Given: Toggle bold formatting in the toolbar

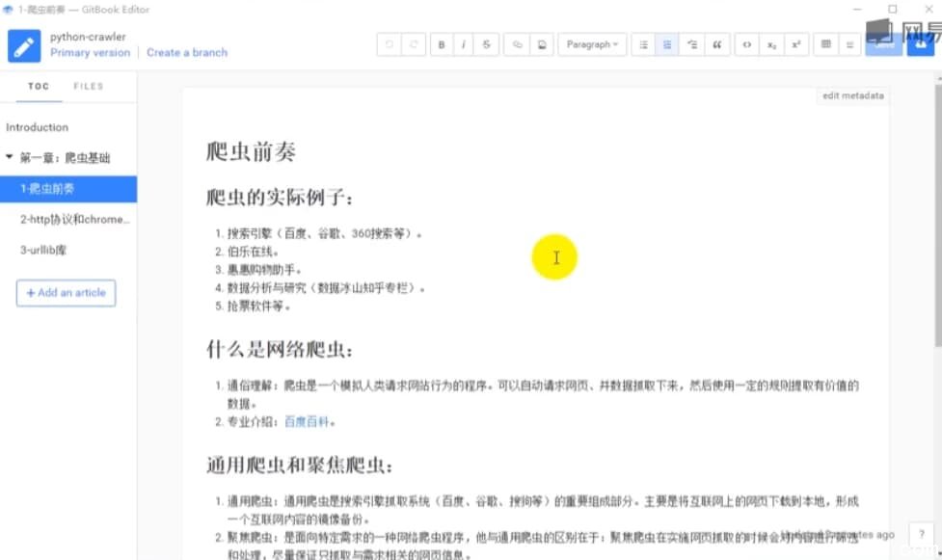Looking at the screenshot, I should tap(440, 44).
